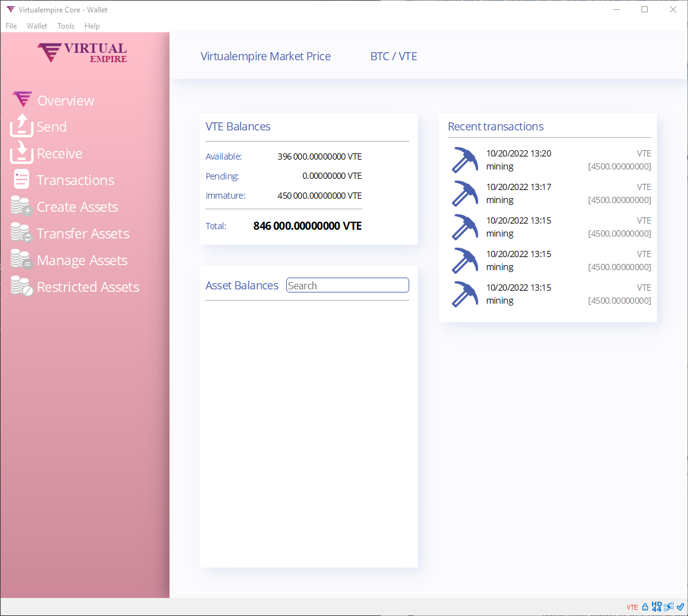Minimize the wallet window
Image resolution: width=688 pixels, height=616 pixels.
click(617, 10)
